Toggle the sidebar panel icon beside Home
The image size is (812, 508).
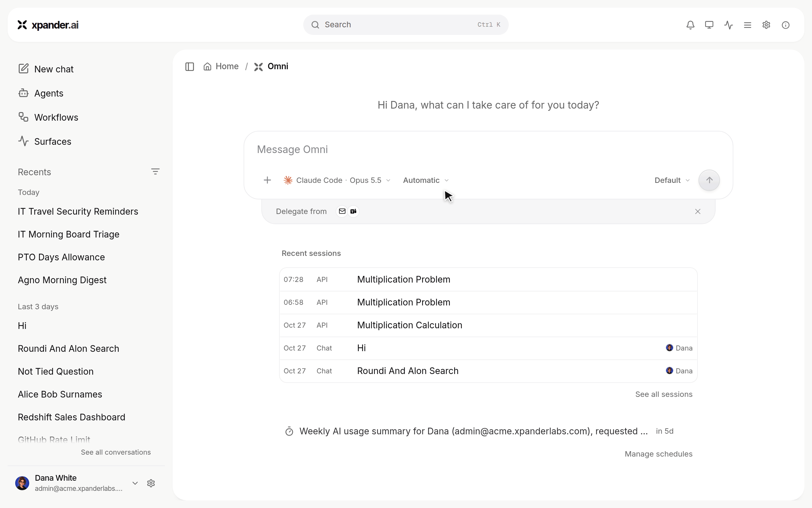click(x=190, y=67)
